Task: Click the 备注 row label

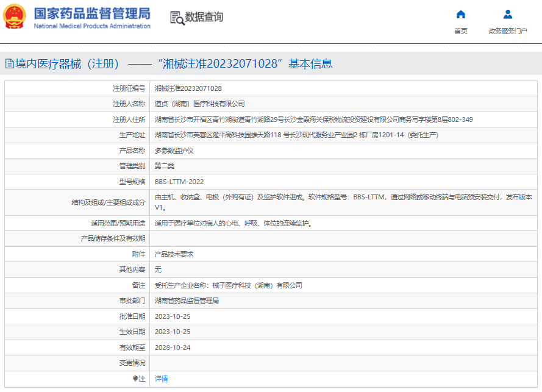Action: click(138, 285)
